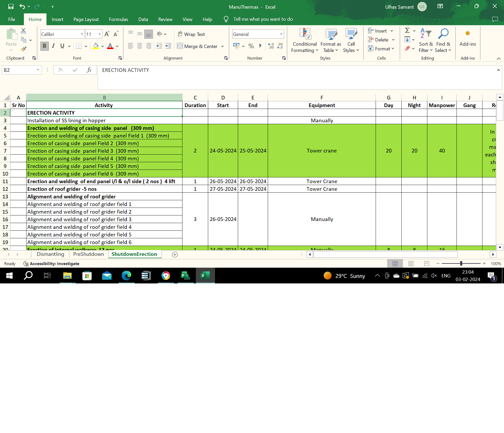Image resolution: width=504 pixels, height=433 pixels.
Task: Click the Clear eraser icon
Action: pos(407,49)
